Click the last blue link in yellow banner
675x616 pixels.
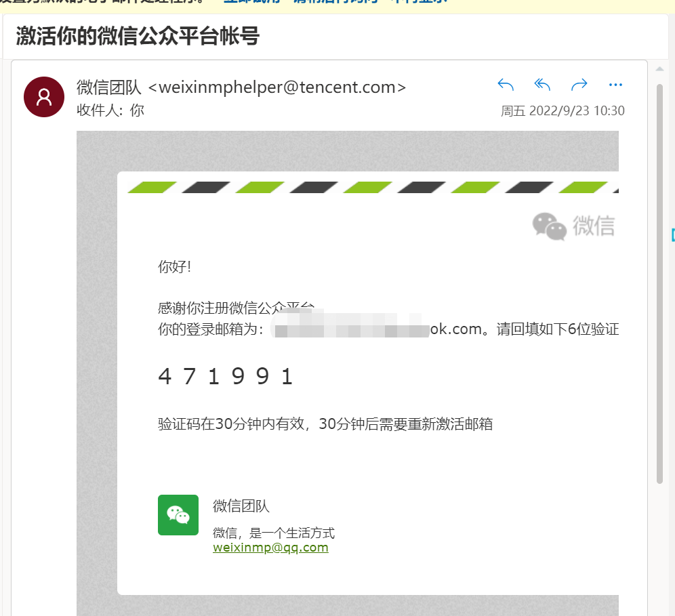[417, 2]
